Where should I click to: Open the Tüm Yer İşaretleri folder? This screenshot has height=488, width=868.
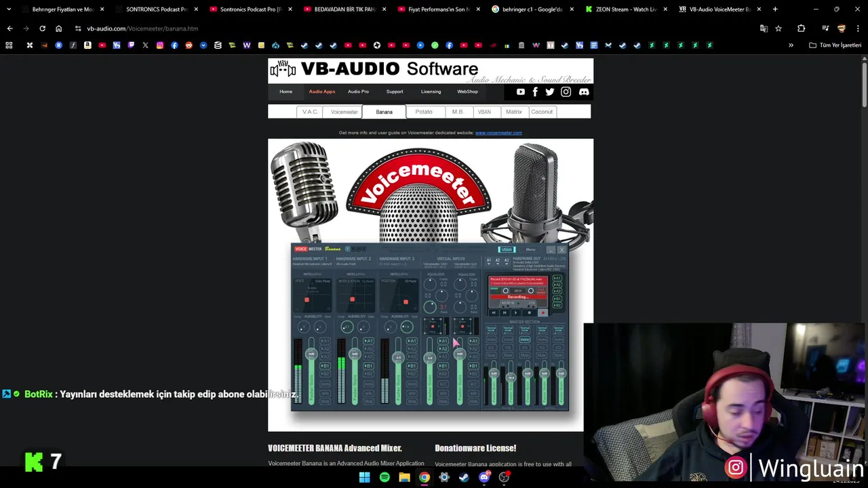pyautogui.click(x=835, y=45)
